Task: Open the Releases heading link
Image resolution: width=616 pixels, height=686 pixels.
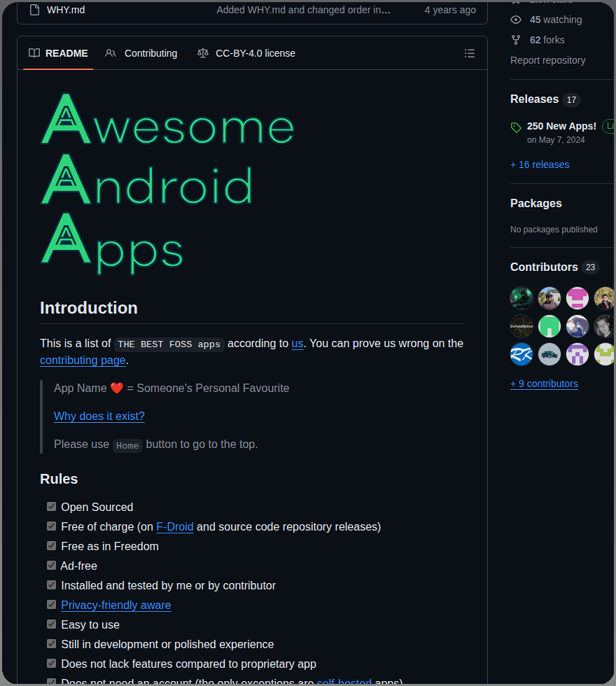Action: (535, 99)
